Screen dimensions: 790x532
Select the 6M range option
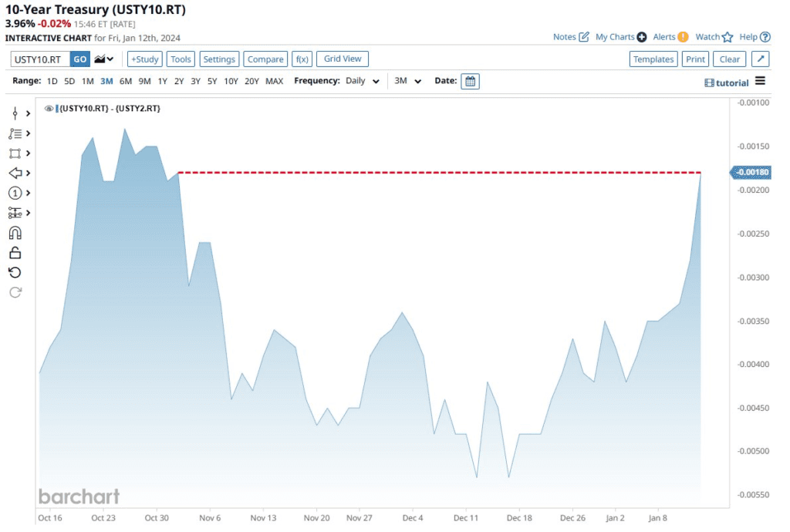click(125, 81)
